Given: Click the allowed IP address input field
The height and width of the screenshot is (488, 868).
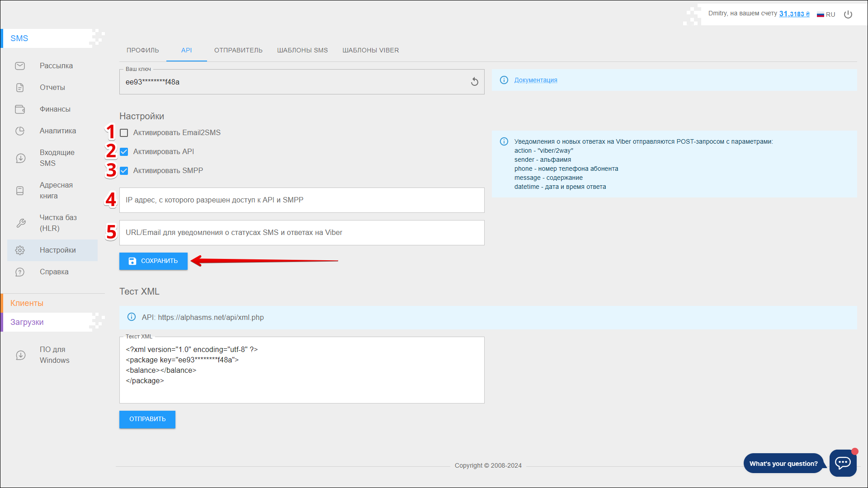Looking at the screenshot, I should [302, 200].
